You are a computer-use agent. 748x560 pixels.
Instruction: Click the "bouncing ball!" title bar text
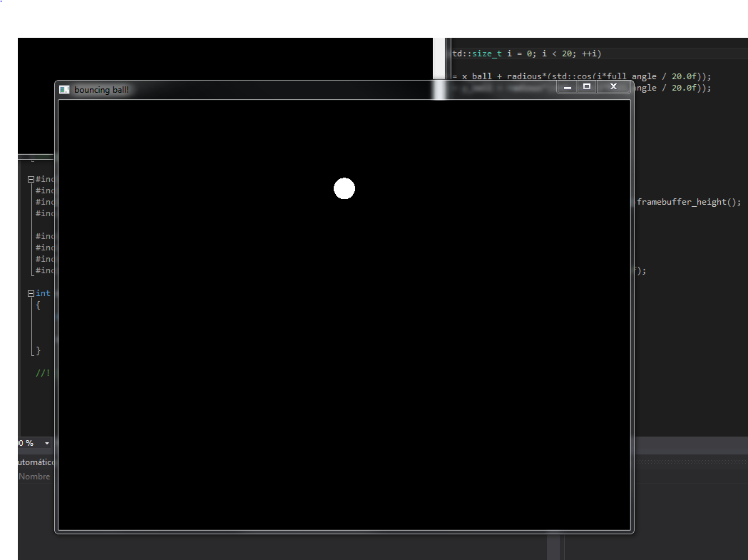click(x=101, y=90)
